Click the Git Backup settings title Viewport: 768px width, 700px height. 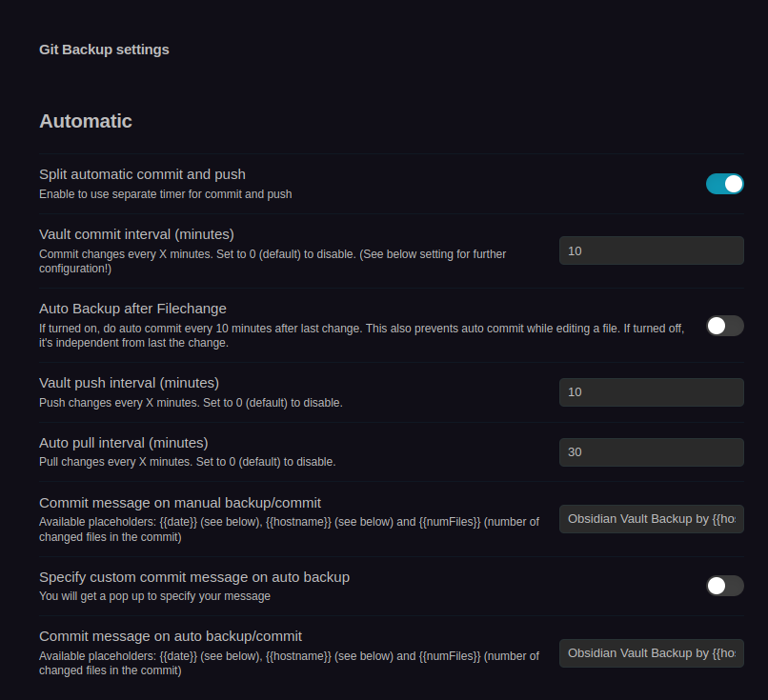(x=104, y=50)
